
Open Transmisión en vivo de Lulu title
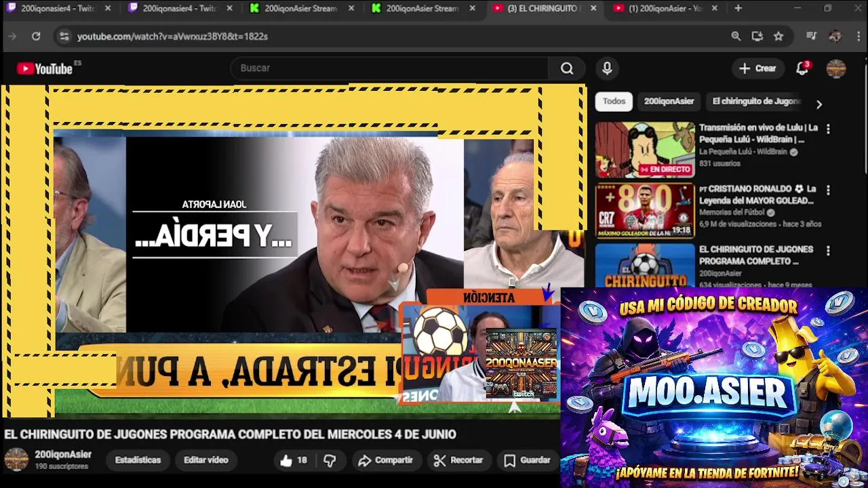click(758, 134)
